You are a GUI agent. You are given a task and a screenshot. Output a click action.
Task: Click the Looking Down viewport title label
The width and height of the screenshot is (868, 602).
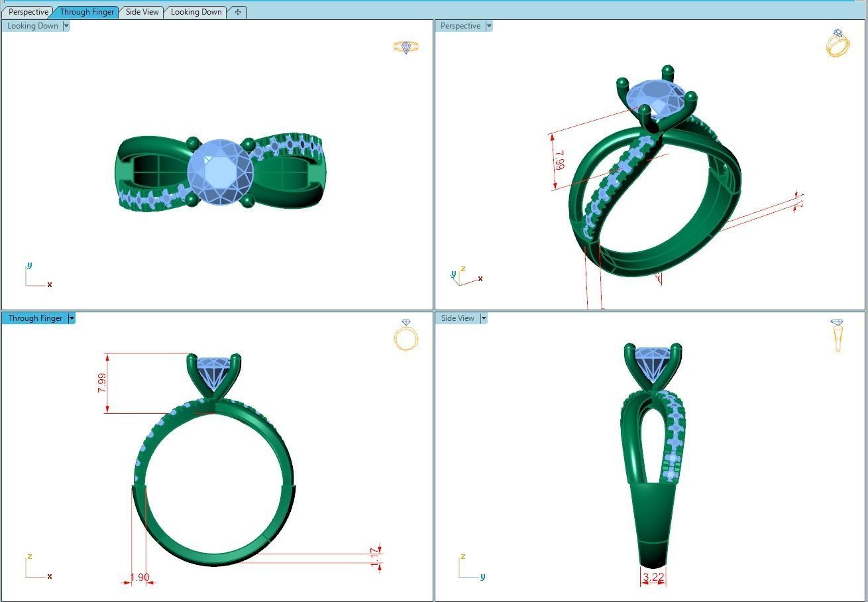pos(32,26)
